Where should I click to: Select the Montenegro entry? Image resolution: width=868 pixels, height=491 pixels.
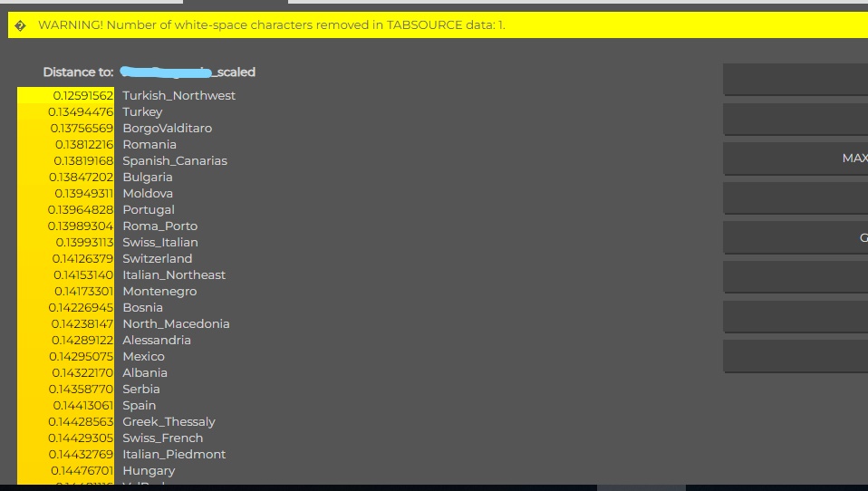point(159,291)
